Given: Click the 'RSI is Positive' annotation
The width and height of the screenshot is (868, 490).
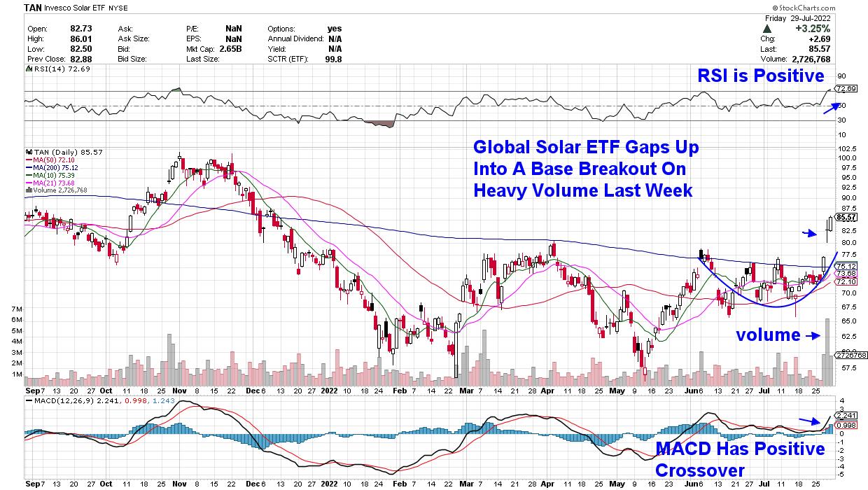Looking at the screenshot, I should [x=761, y=76].
